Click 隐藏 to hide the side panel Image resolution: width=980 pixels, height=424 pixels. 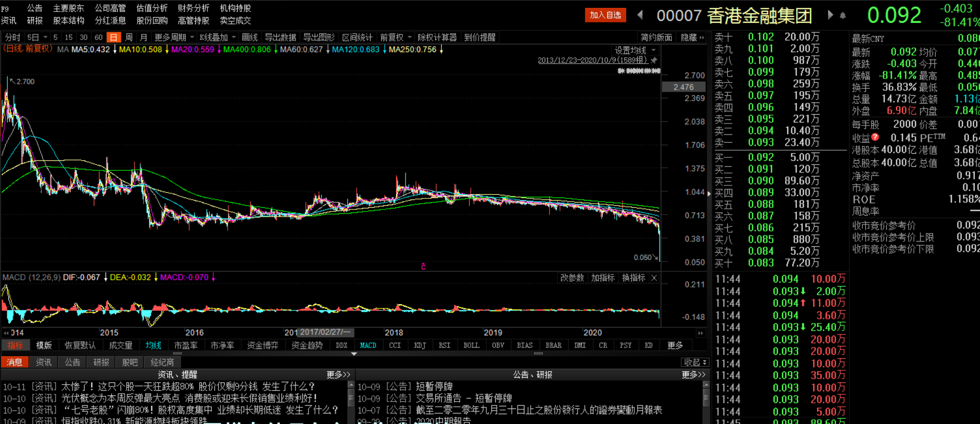693,38
